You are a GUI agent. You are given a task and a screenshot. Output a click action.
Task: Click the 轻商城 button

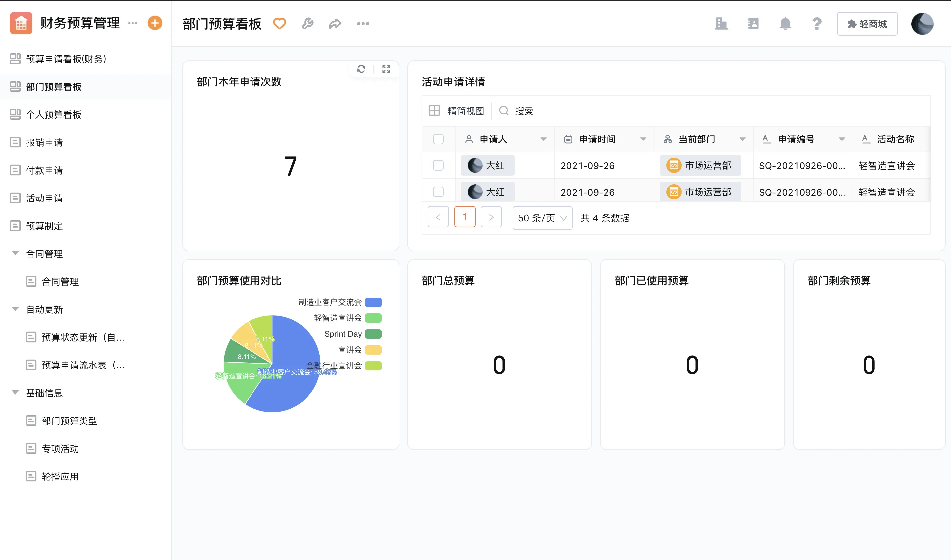coord(867,24)
